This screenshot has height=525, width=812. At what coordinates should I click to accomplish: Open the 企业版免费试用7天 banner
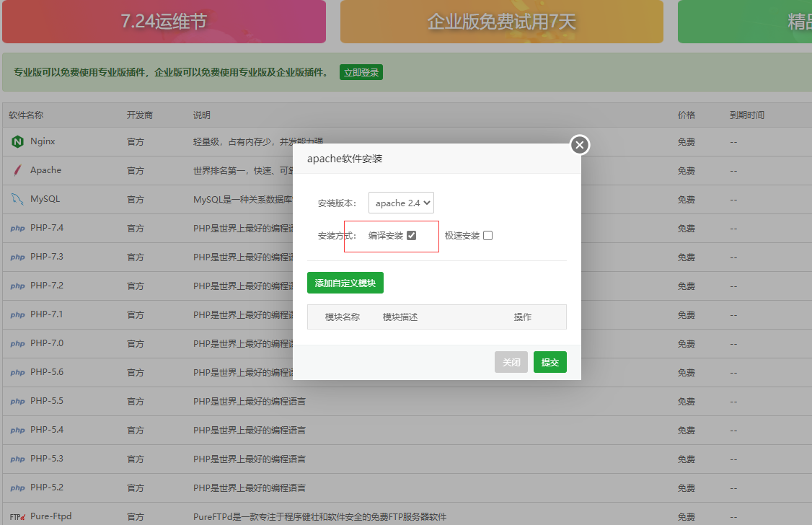click(502, 21)
